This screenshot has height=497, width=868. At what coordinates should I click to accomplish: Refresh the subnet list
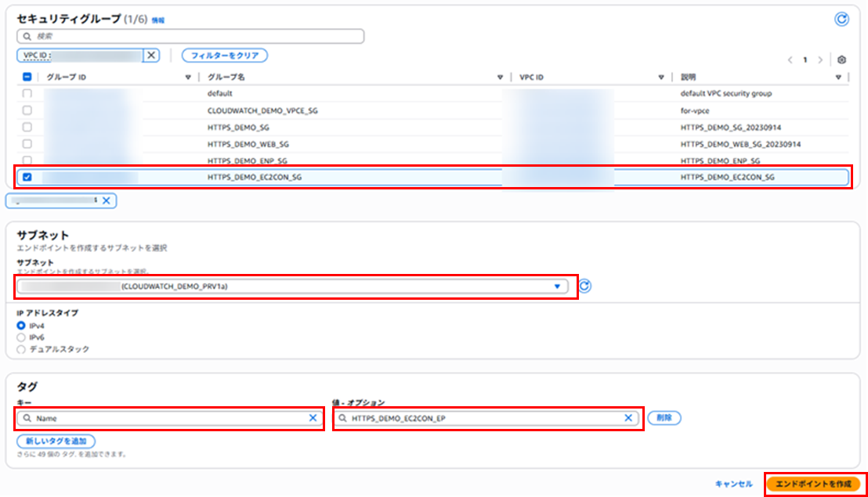tap(584, 286)
